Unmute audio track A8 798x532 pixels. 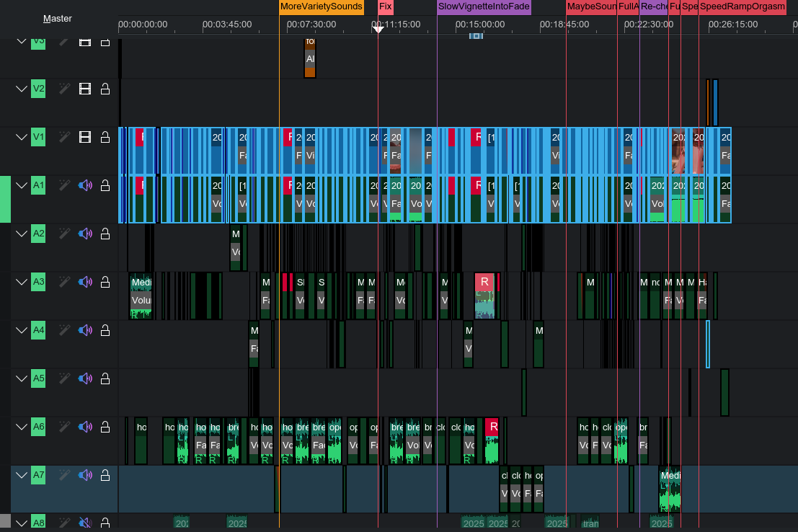tap(85, 523)
